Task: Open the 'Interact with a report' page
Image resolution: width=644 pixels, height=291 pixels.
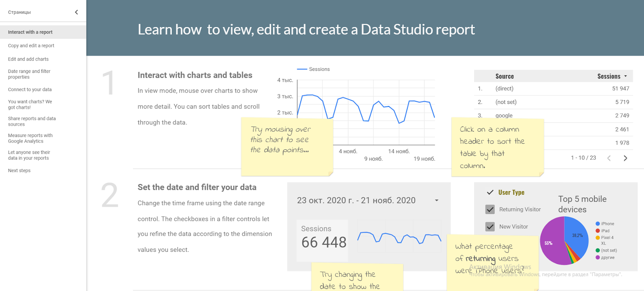Action: (x=43, y=32)
